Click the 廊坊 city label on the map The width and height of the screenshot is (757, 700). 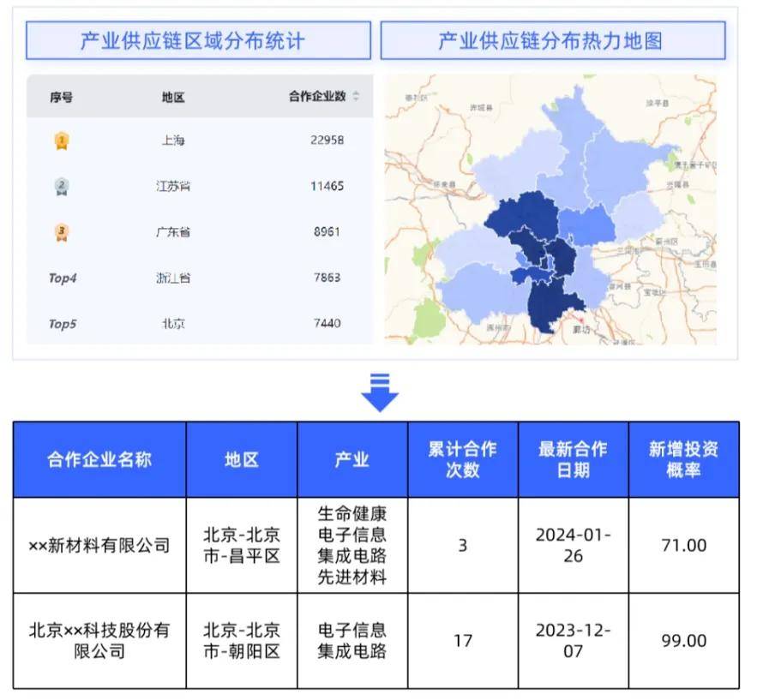[x=581, y=330]
